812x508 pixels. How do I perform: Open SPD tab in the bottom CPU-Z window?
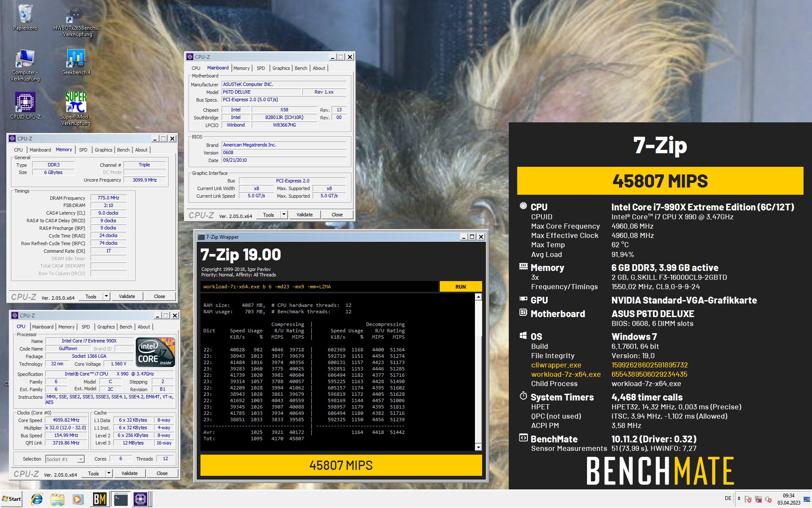pos(85,327)
